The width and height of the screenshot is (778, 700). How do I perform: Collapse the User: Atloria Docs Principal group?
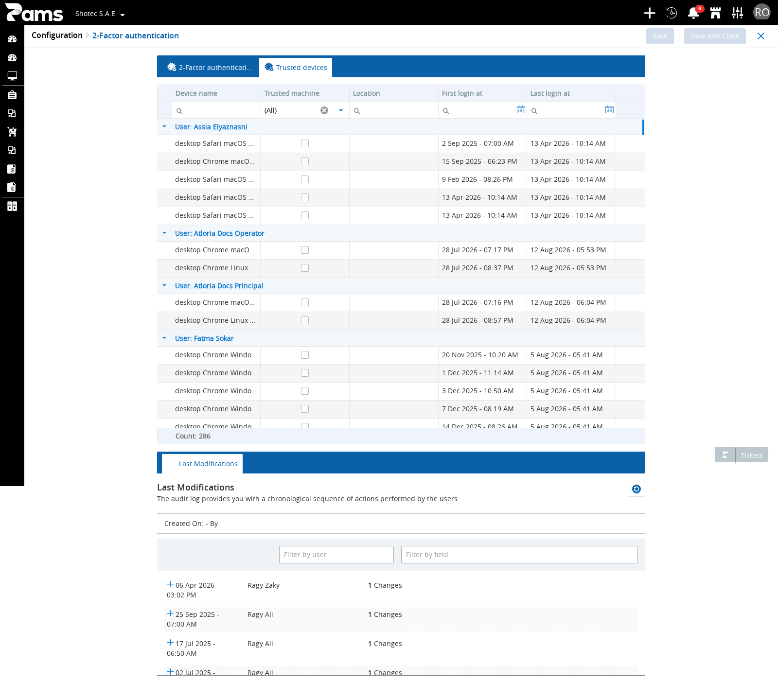point(164,285)
